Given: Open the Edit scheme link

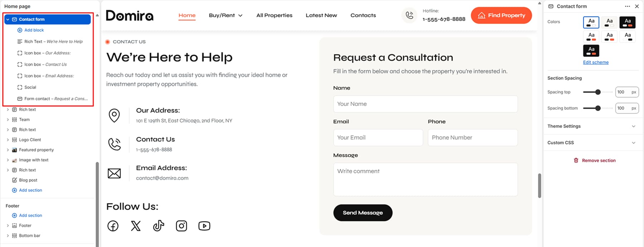Looking at the screenshot, I should [x=596, y=62].
